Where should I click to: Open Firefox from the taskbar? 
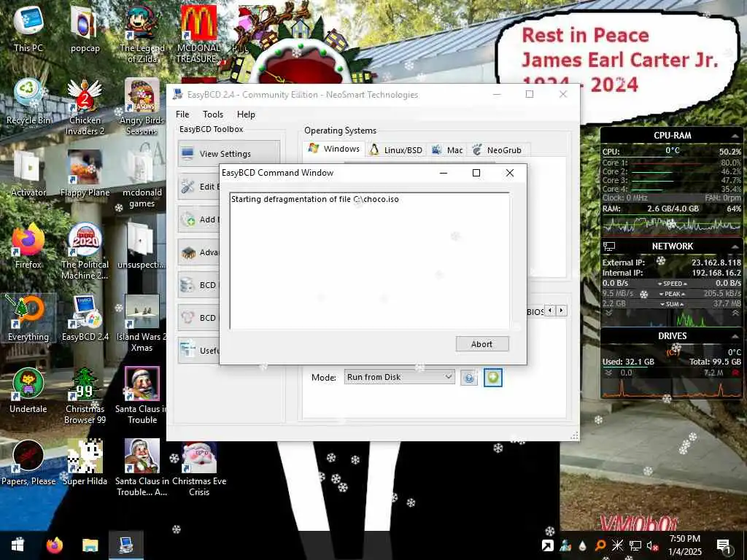click(54, 545)
